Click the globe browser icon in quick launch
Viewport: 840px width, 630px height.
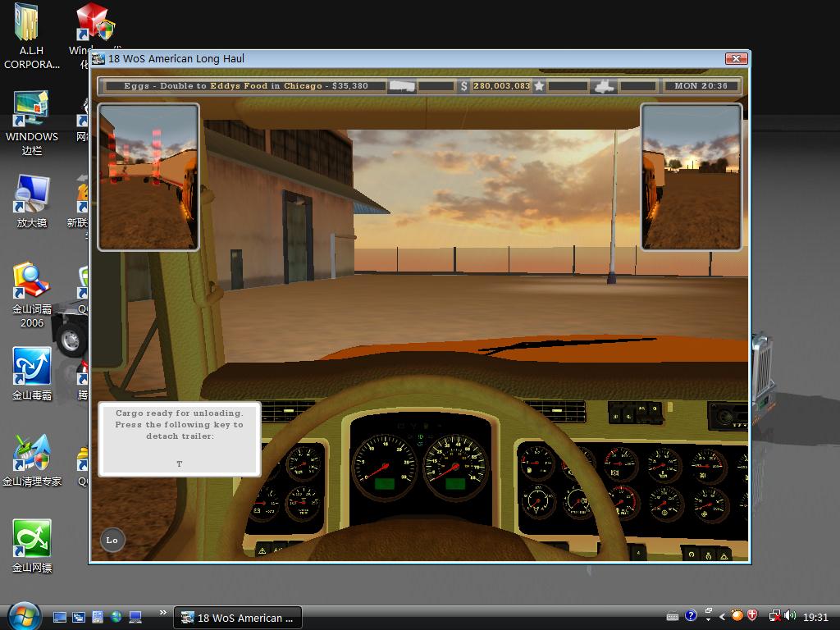[116, 617]
